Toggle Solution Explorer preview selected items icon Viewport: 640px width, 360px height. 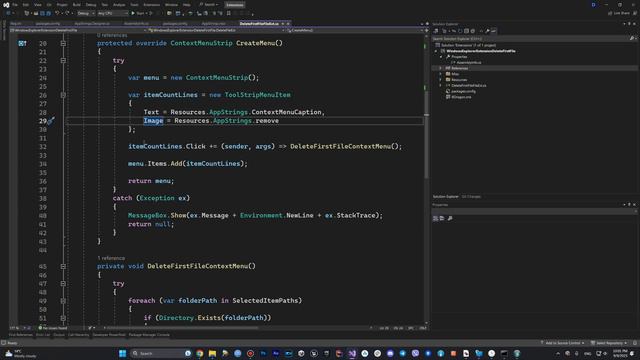pos(493,31)
